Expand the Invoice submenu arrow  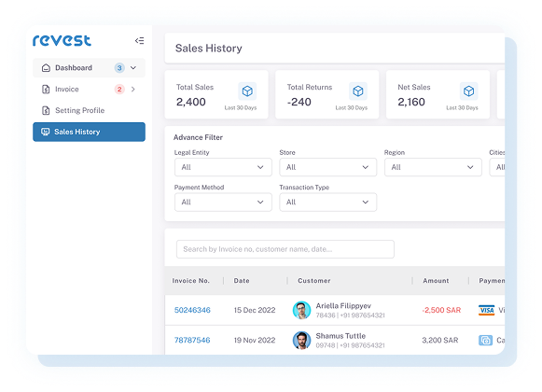[x=133, y=90]
